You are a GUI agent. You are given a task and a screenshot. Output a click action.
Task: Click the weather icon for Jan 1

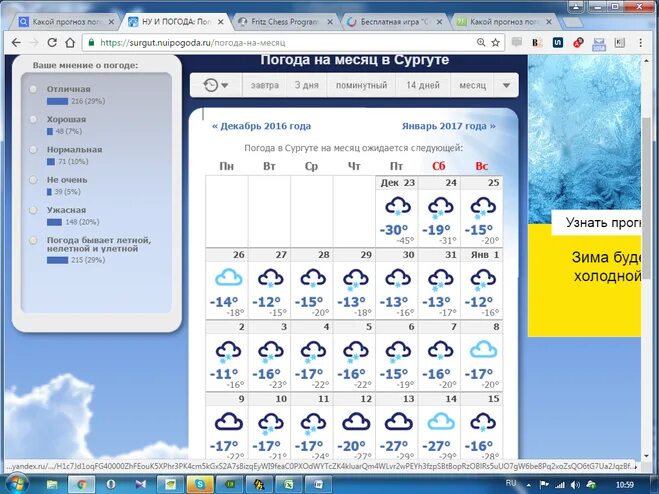[x=483, y=279]
